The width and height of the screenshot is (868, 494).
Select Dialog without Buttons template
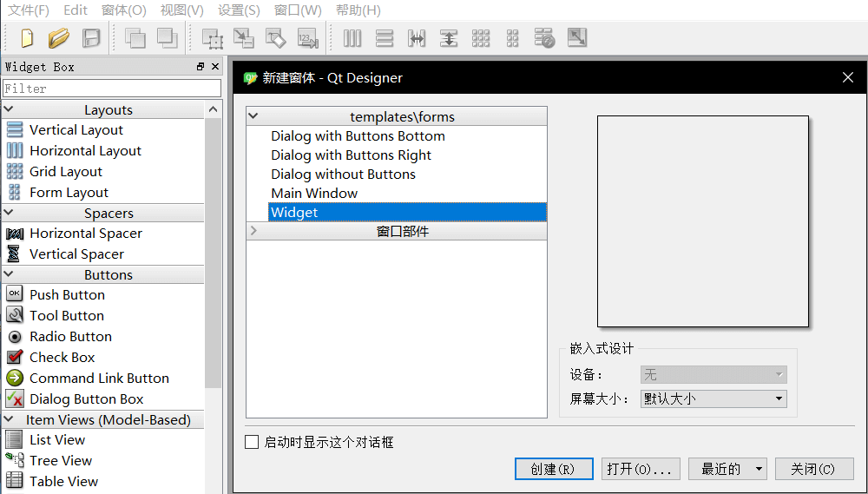[343, 175]
